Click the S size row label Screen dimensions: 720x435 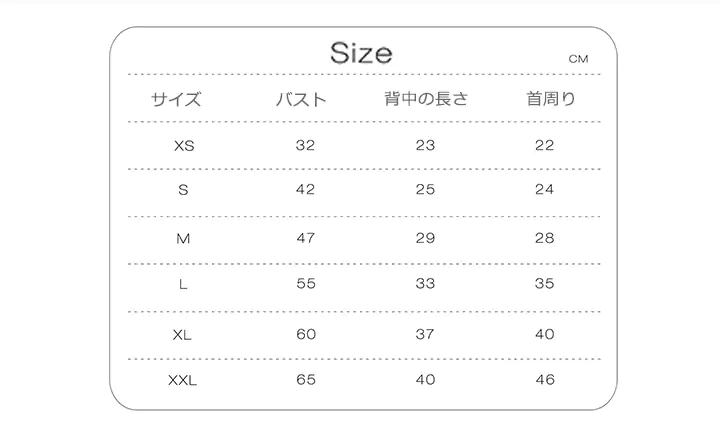(183, 190)
